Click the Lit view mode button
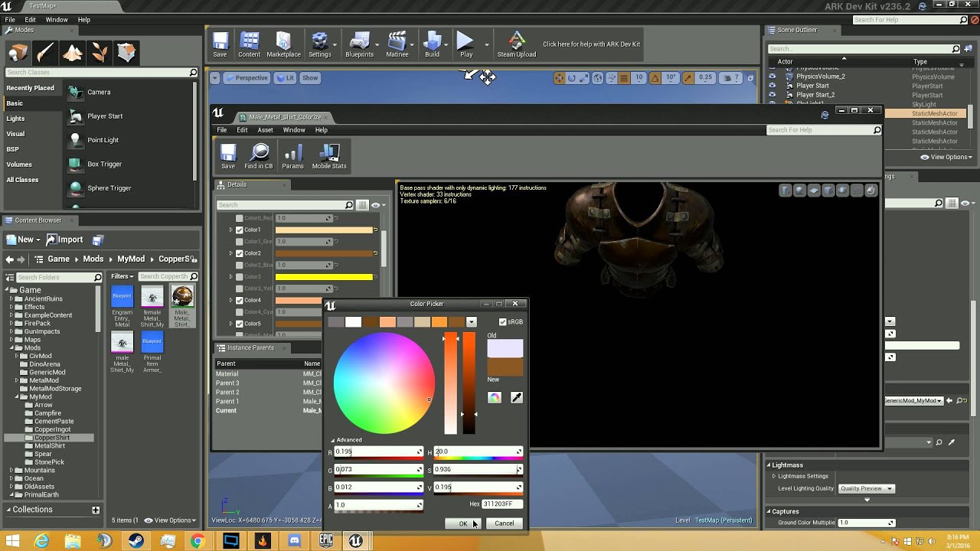980x551 pixels. [286, 78]
